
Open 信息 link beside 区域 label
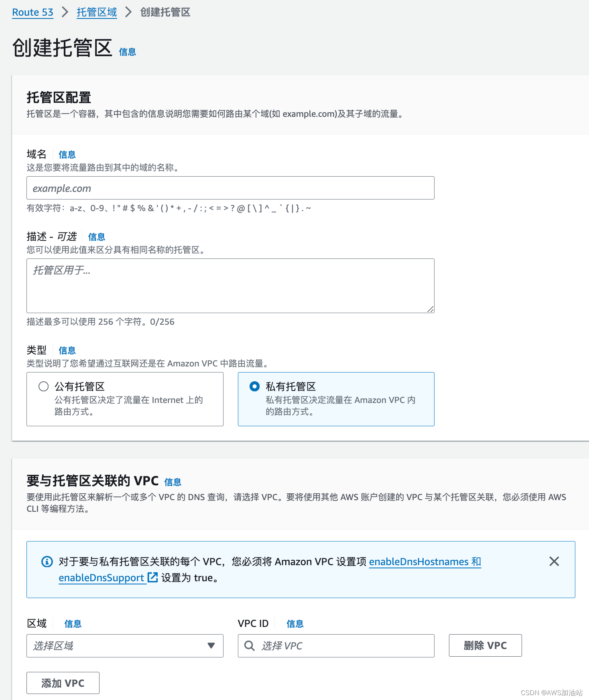coord(73,624)
